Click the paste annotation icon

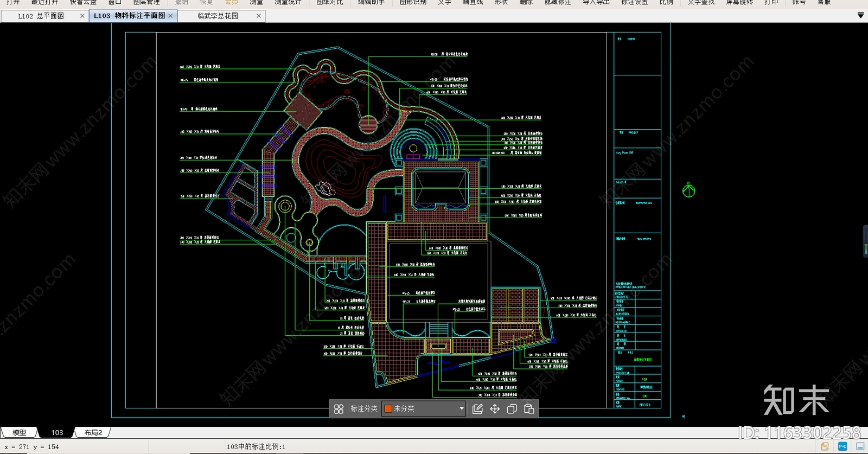pos(529,409)
